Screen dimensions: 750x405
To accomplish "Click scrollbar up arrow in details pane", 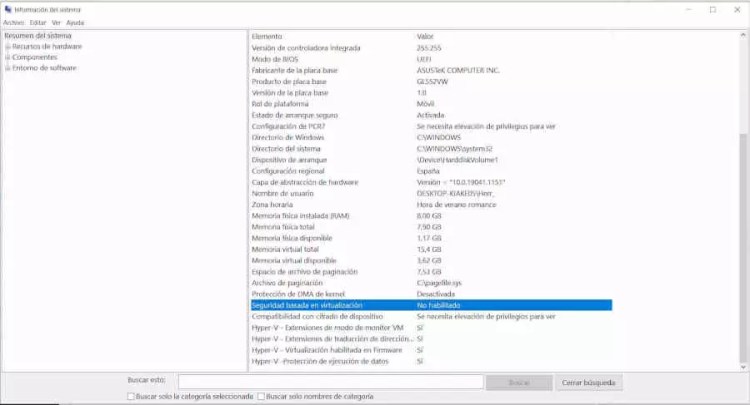I will point(743,35).
